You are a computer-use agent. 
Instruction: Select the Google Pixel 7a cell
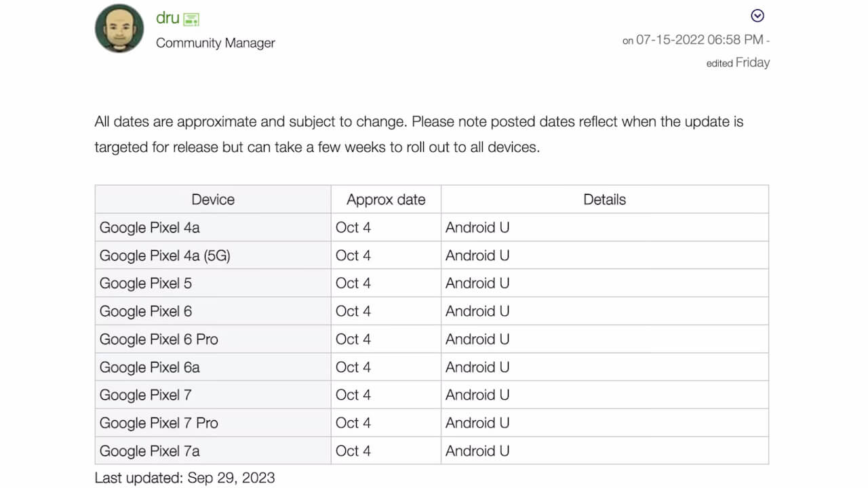click(150, 451)
